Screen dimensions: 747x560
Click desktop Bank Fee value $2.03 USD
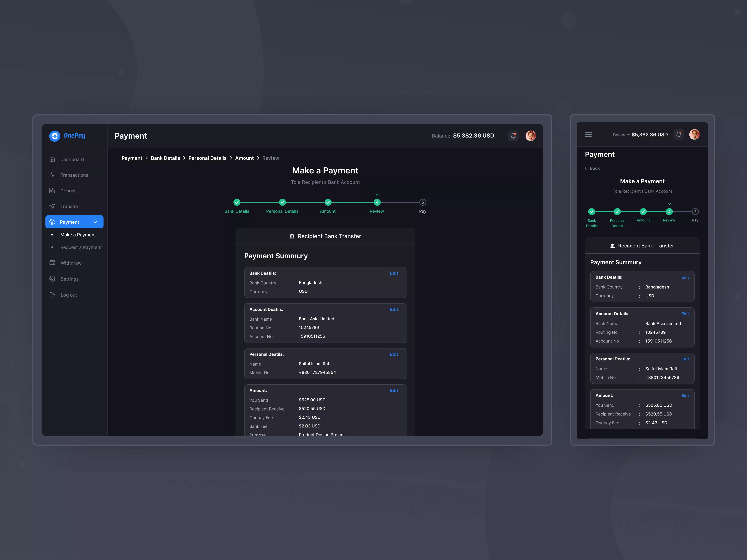(x=310, y=426)
